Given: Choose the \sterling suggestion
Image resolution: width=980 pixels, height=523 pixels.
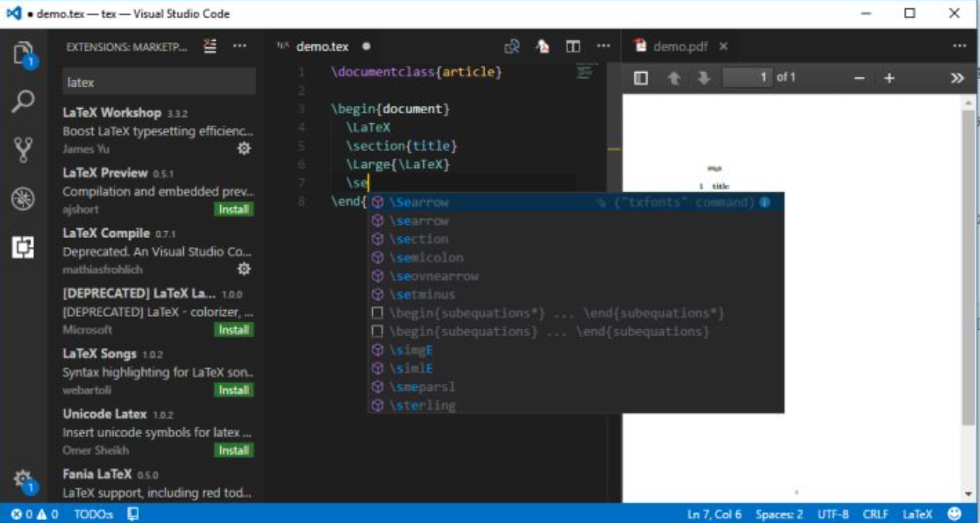Looking at the screenshot, I should tap(576, 404).
